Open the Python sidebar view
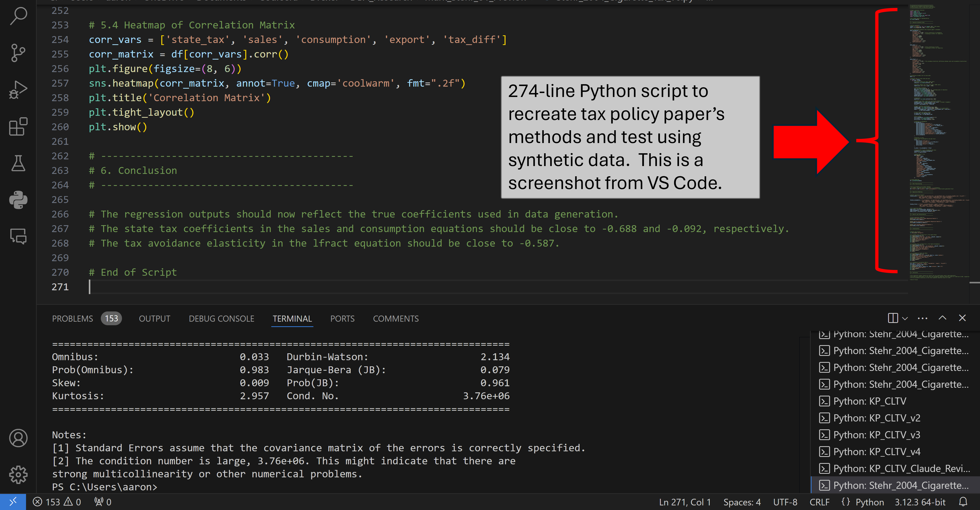Screen dimensions: 980x510 click(18, 200)
